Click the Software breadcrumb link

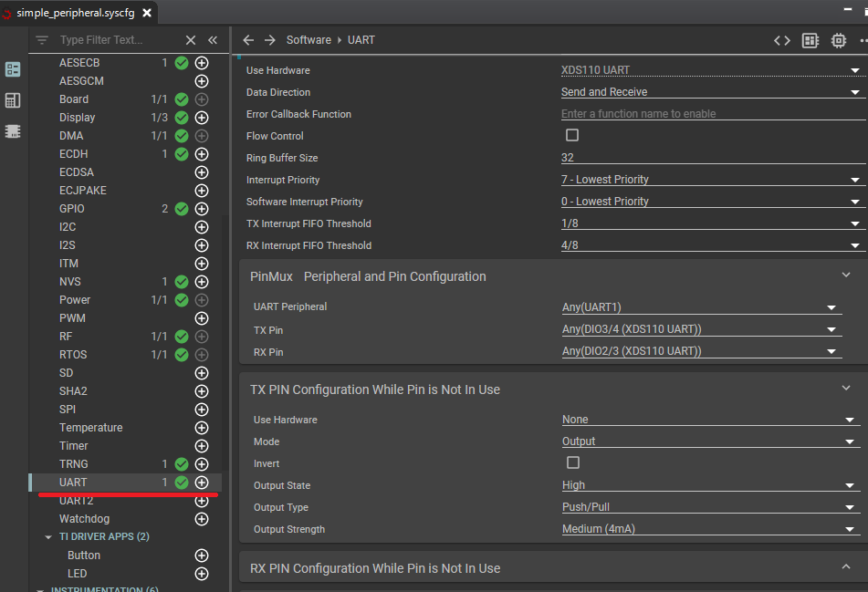point(309,40)
